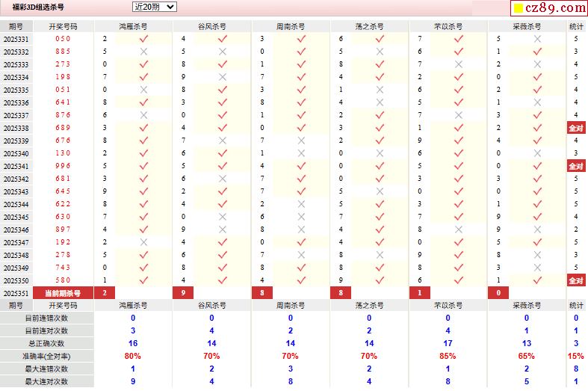Click the red 当前期杀号 label
The image size is (588, 391).
[x=63, y=293]
